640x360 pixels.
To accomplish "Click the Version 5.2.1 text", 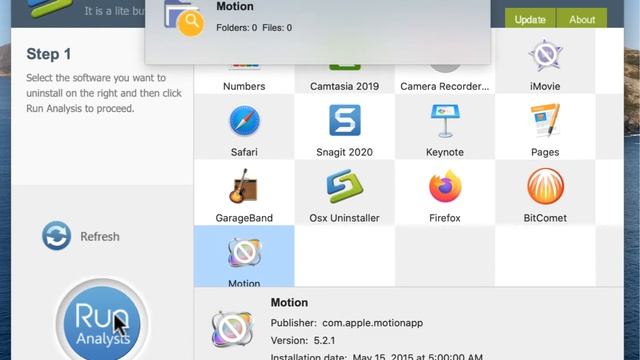I will pos(302,340).
